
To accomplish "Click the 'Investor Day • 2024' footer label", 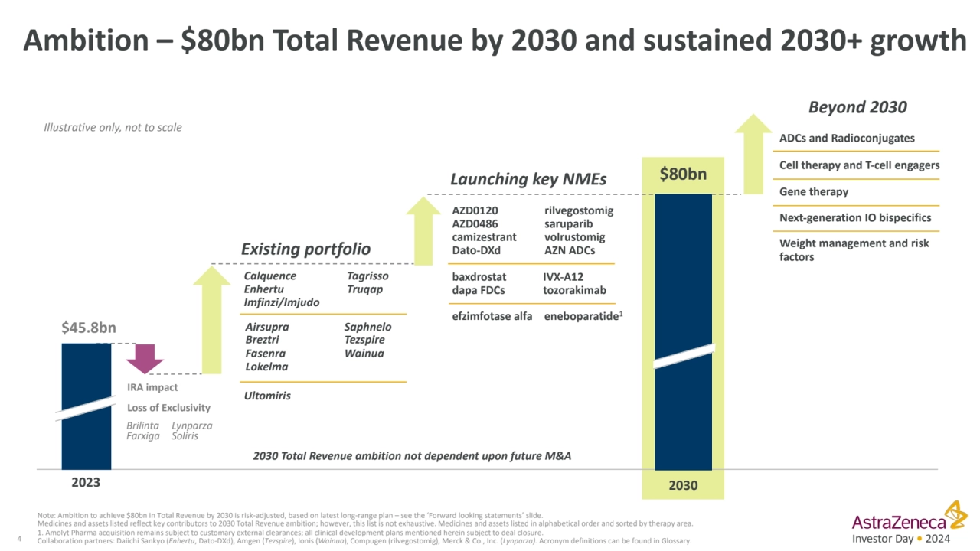I will [x=902, y=539].
